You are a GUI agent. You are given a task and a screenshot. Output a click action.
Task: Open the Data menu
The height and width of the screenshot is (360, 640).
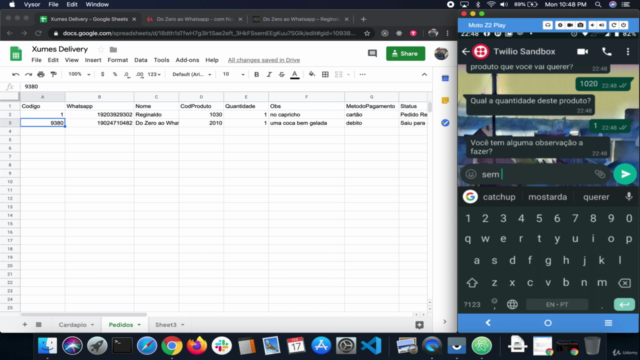141,60
